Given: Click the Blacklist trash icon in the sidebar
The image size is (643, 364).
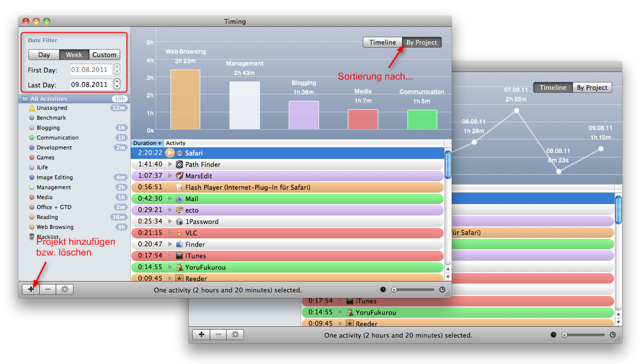Looking at the screenshot, I should pos(32,237).
